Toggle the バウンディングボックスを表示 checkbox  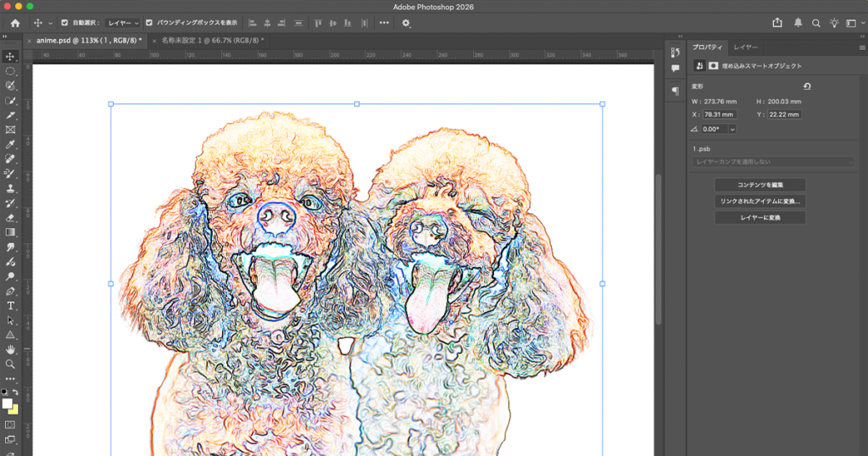(150, 23)
